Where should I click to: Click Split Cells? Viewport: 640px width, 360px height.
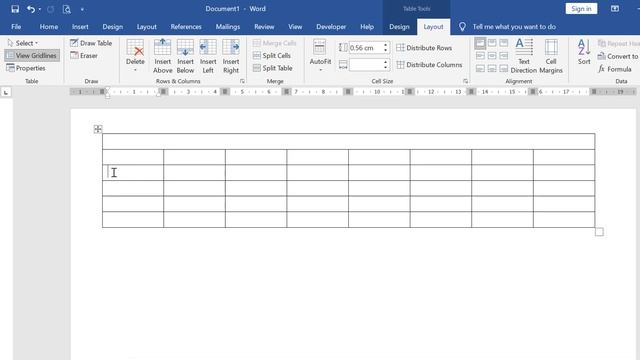click(x=272, y=56)
